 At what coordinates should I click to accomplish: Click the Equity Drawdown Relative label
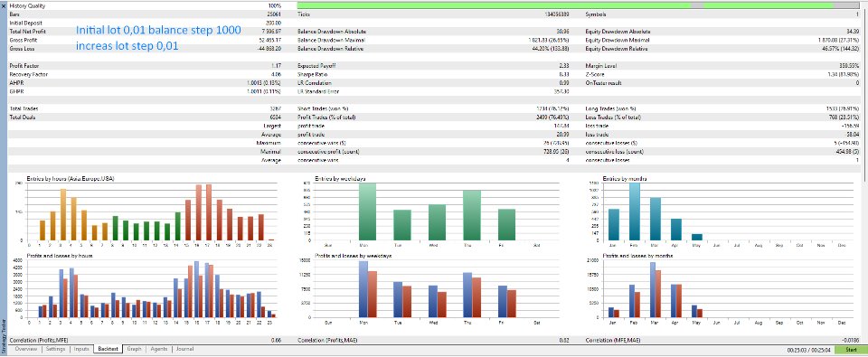coord(618,49)
